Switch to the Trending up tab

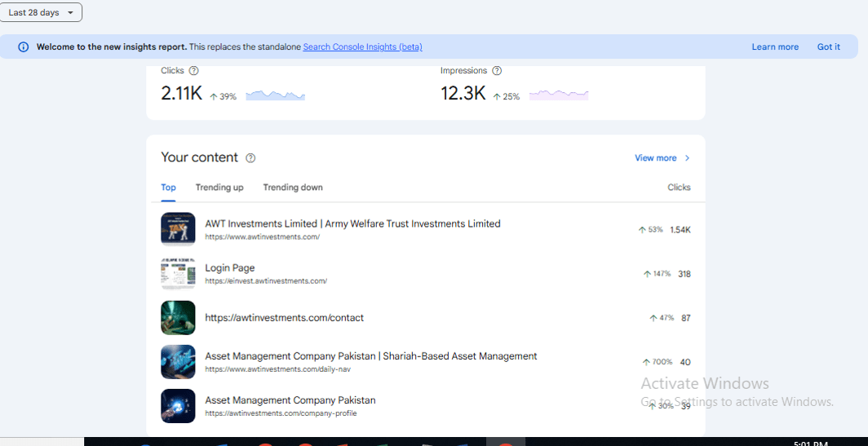point(219,188)
